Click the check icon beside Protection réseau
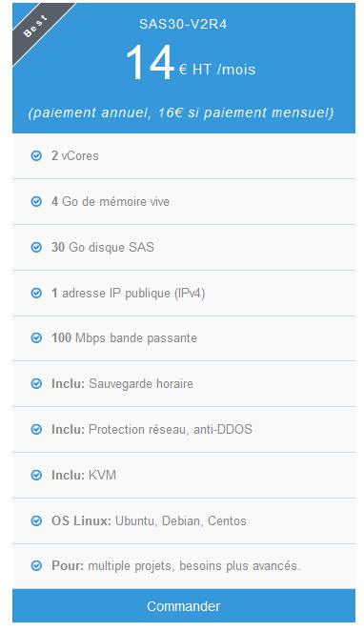Viewport: 364px width, 632px height. point(36,429)
